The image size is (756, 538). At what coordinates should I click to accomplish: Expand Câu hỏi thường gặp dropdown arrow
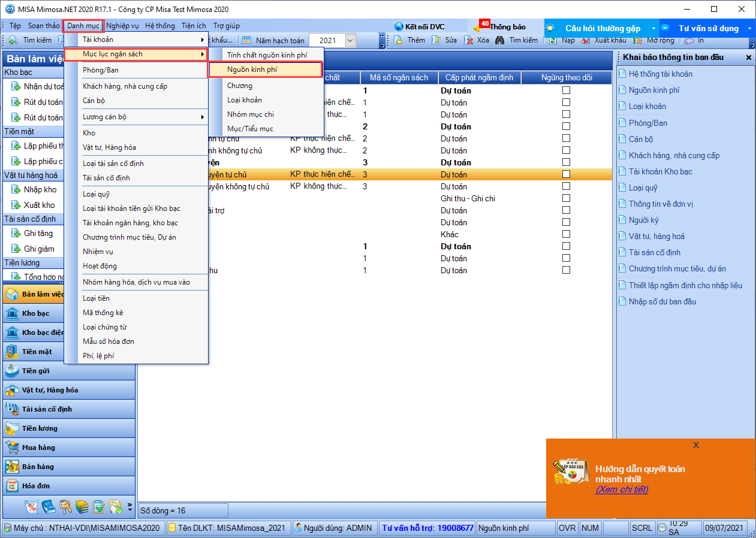[x=653, y=28]
